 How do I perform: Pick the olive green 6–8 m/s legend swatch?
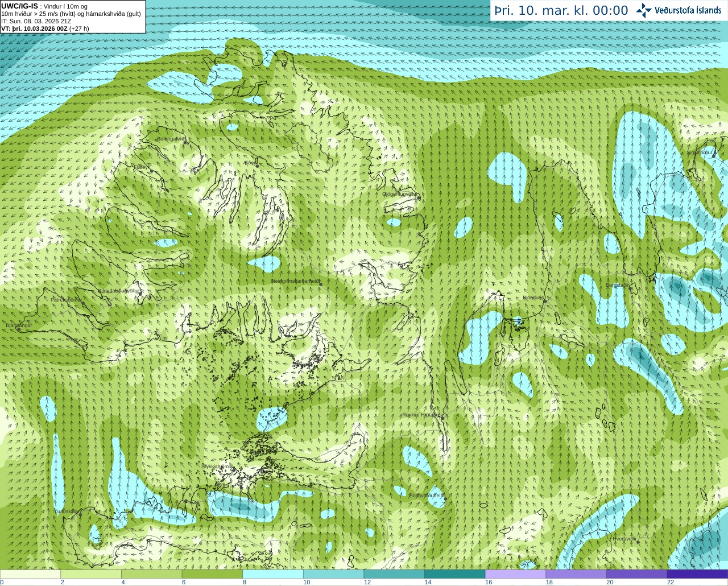pos(212,574)
